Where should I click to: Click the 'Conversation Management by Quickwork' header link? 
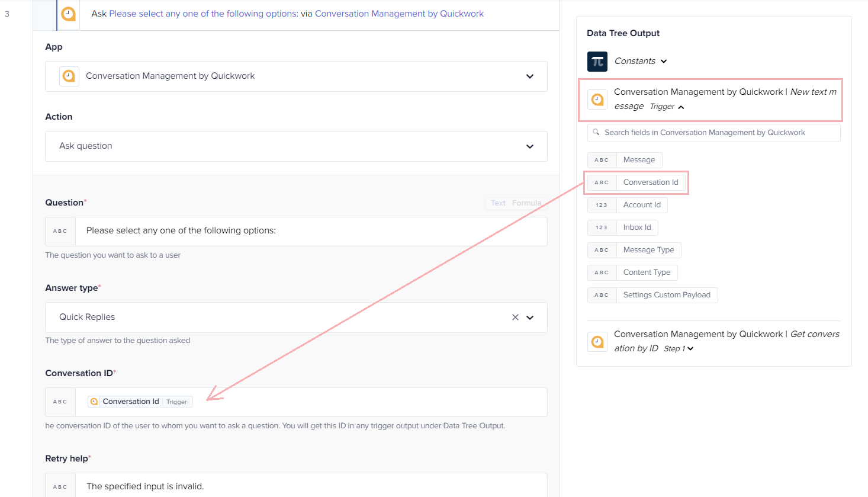(x=399, y=14)
